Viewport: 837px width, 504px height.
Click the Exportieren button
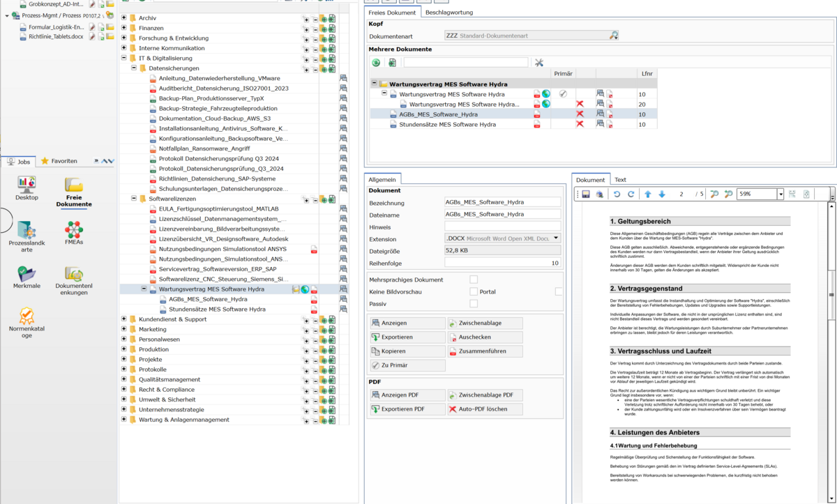407,337
